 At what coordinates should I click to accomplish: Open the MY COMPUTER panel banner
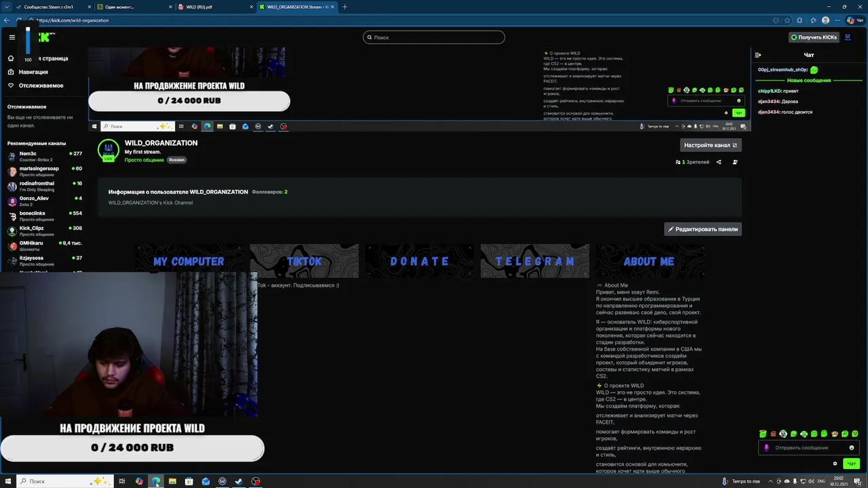pyautogui.click(x=189, y=261)
